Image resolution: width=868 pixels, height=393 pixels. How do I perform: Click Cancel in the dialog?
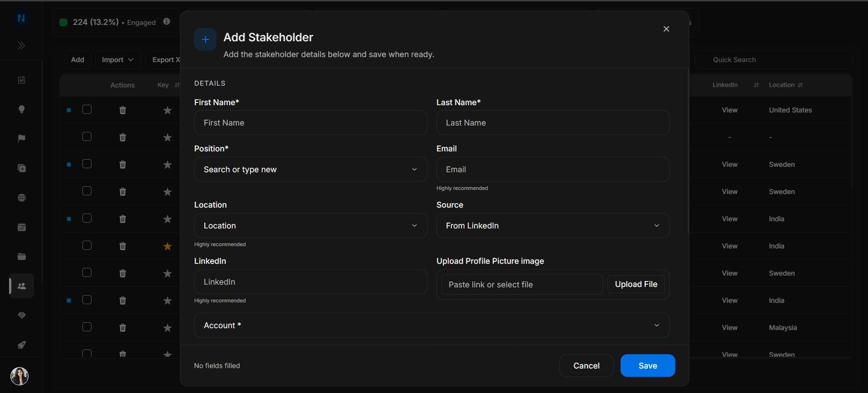(x=586, y=366)
